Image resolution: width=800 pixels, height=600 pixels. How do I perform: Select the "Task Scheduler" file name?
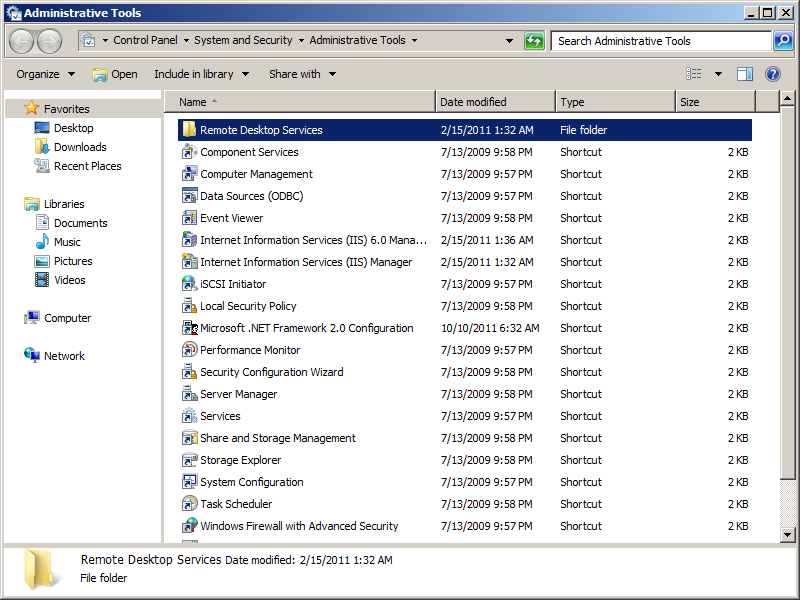[x=236, y=504]
